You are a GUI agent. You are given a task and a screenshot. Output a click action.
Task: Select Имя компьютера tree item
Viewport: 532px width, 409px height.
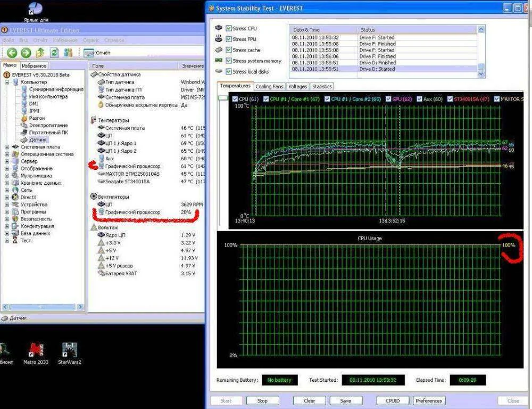[x=48, y=96]
